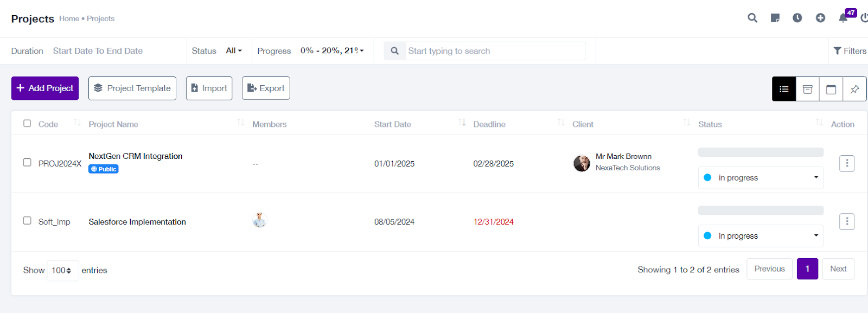868x313 pixels.
Task: Open pinned projects pin icon
Action: click(854, 89)
